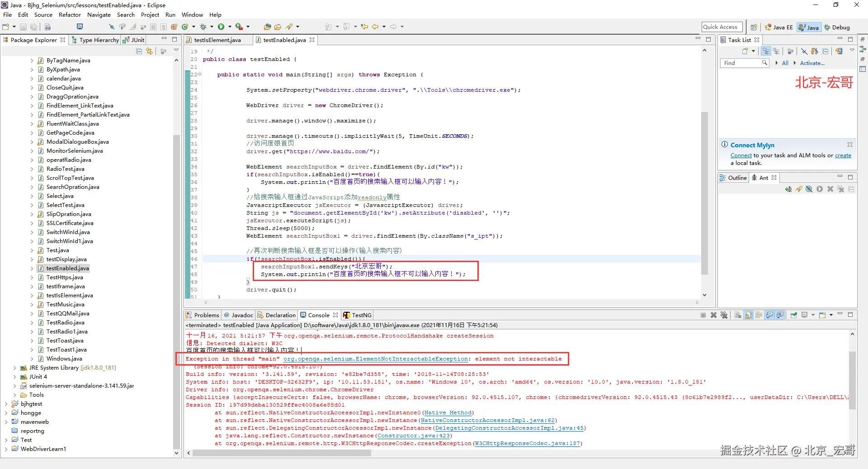The image size is (868, 469).
Task: Click Open Task folder icon in toolbar
Action: [x=278, y=27]
